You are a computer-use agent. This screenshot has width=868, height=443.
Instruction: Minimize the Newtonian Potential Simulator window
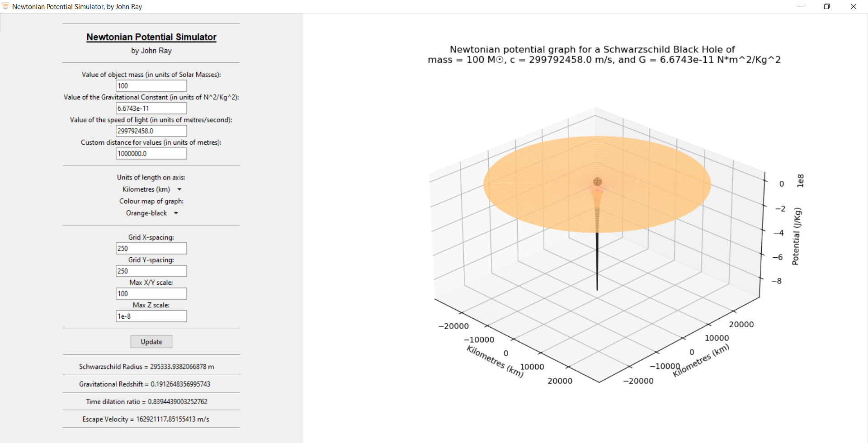click(x=801, y=6)
